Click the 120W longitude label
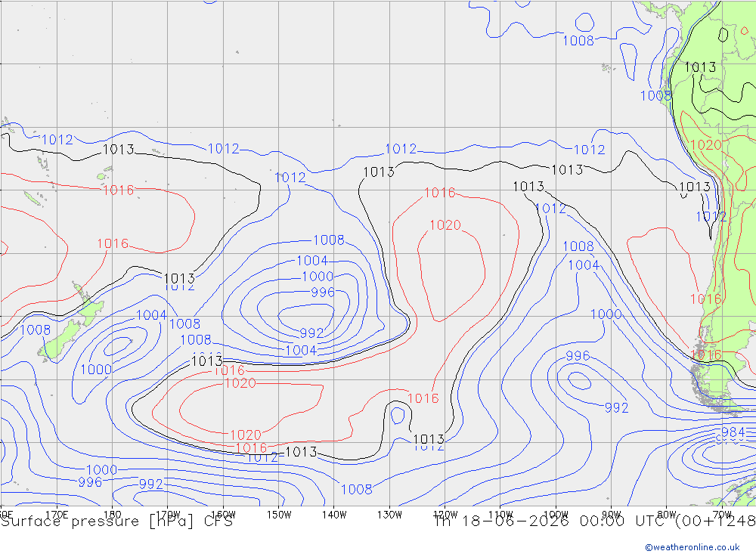The width and height of the screenshot is (756, 554). pos(445,515)
